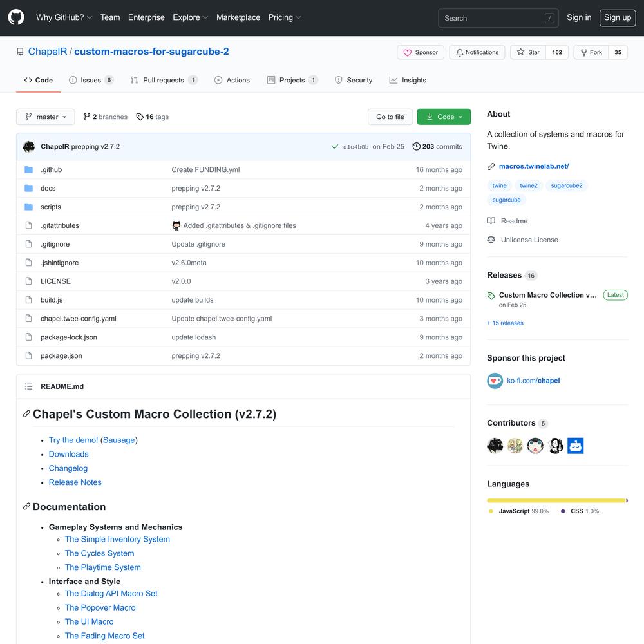This screenshot has height=644, width=644.
Task: Open the 203 commits history
Action: click(x=437, y=147)
